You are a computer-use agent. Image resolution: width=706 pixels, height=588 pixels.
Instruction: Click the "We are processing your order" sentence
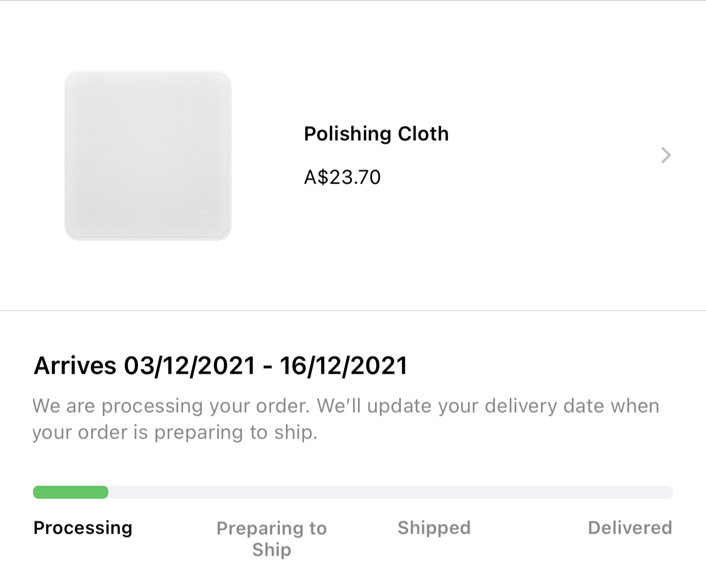(170, 406)
